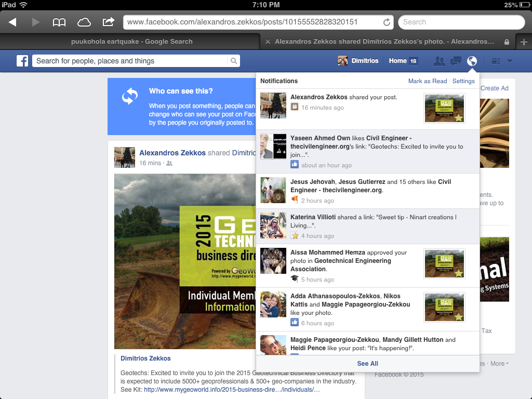Tap the Safari Search field

pos(461,22)
